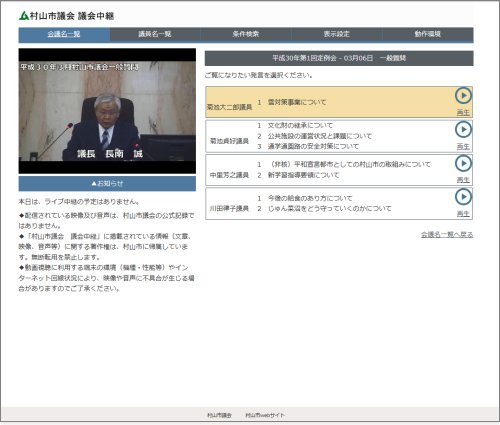The image size is (500, 425).
Task: Click the video thumbnail of 議長 長南 誠
Action: click(x=107, y=111)
